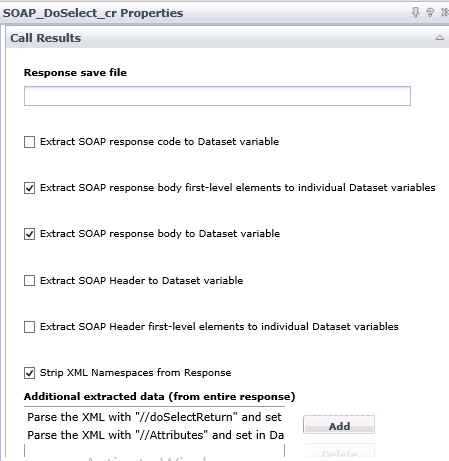The image size is (449, 461).
Task: Check Extract SOAP Header to Dataset variable
Action: [29, 280]
